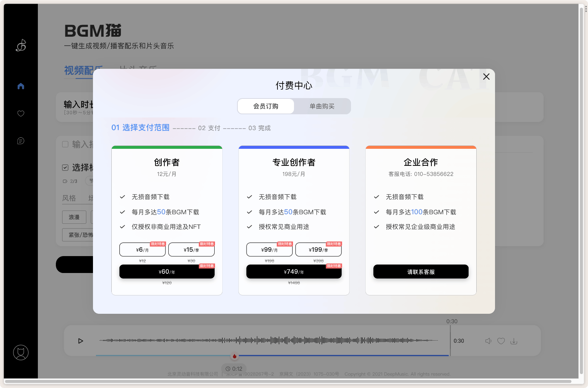Close the 付费中心 payment dialog
588x388 pixels.
point(486,76)
